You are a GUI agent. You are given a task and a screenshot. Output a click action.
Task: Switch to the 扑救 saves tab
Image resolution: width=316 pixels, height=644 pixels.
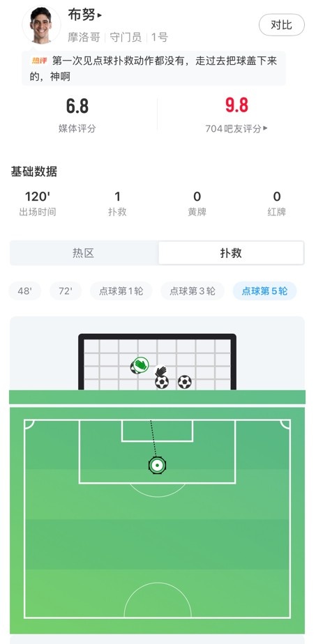pyautogui.click(x=231, y=253)
